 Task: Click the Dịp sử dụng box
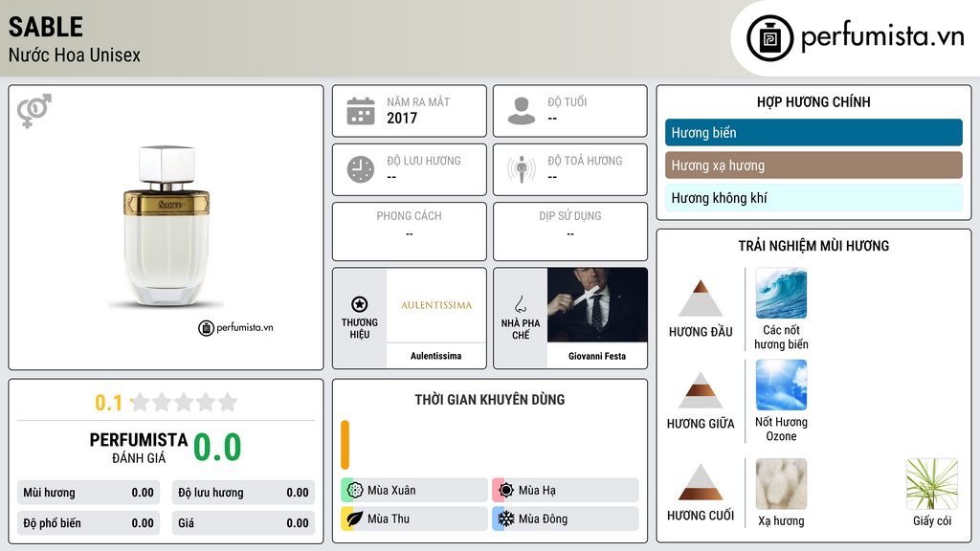[x=570, y=231]
